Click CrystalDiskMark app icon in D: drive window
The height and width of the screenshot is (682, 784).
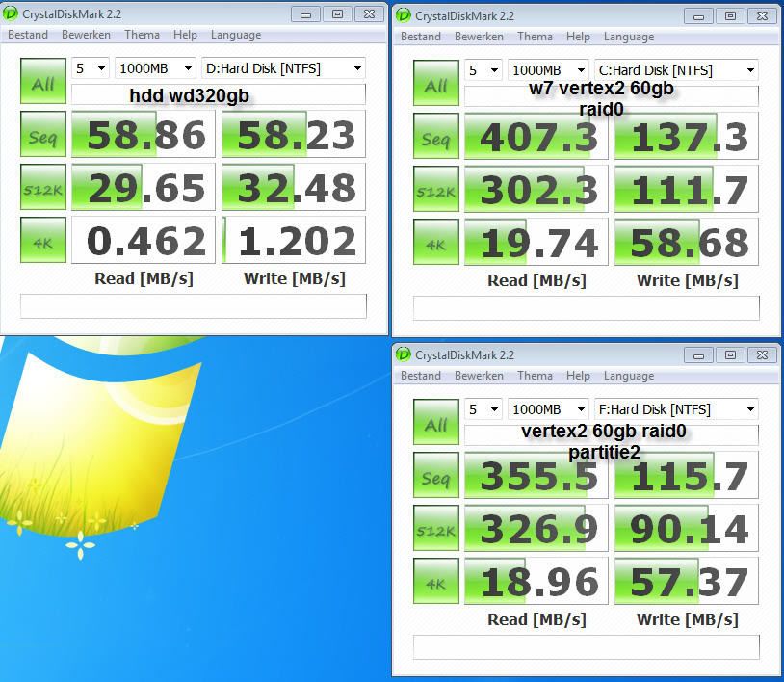pyautogui.click(x=11, y=14)
